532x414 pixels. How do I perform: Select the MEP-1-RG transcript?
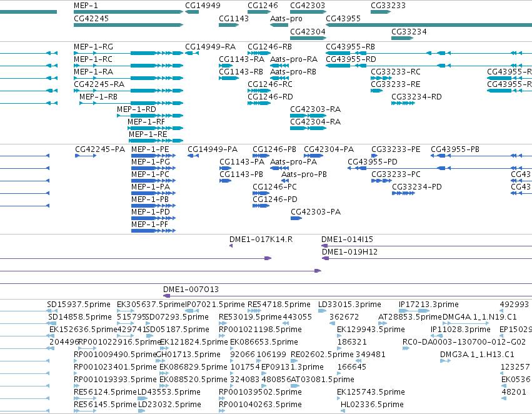point(128,53)
